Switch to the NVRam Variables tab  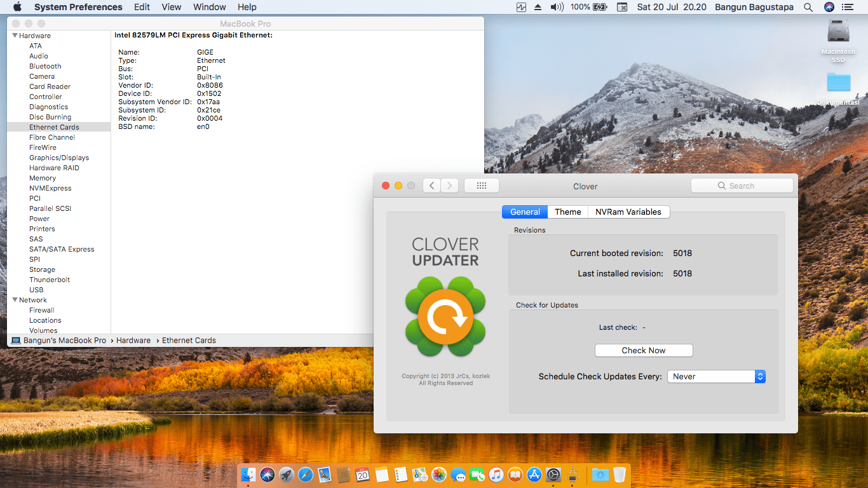628,212
